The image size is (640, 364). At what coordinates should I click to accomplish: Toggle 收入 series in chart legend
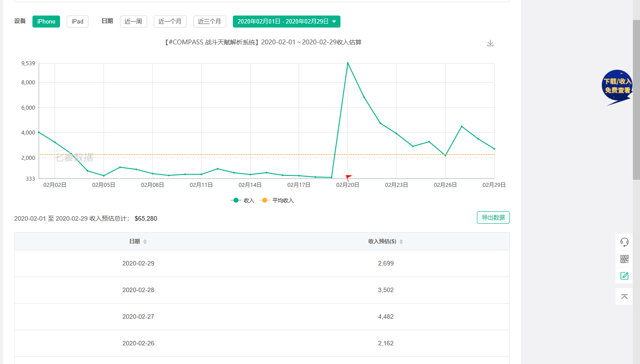[243, 200]
